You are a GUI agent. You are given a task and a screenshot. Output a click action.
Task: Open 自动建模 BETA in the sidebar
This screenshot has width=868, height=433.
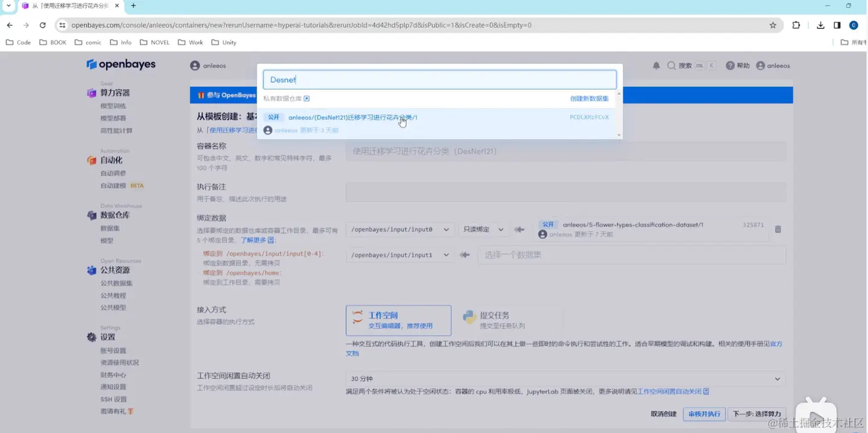click(122, 186)
